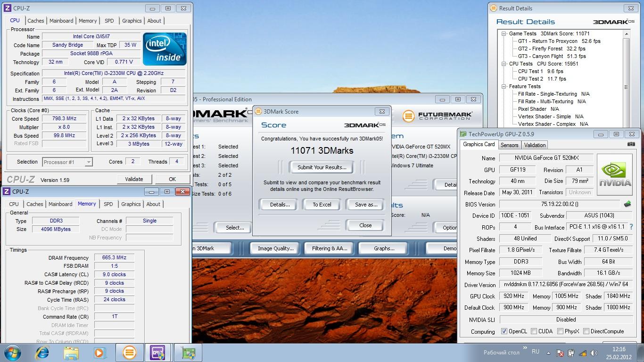Switch to the Sensors tab in GPU-Z

509,145
